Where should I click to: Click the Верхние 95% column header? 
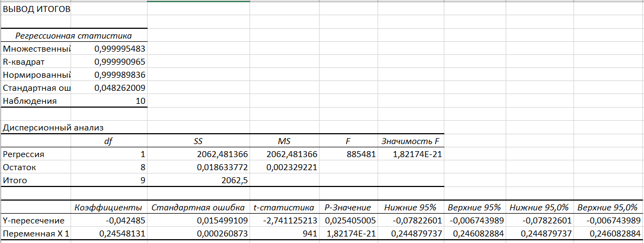475,207
